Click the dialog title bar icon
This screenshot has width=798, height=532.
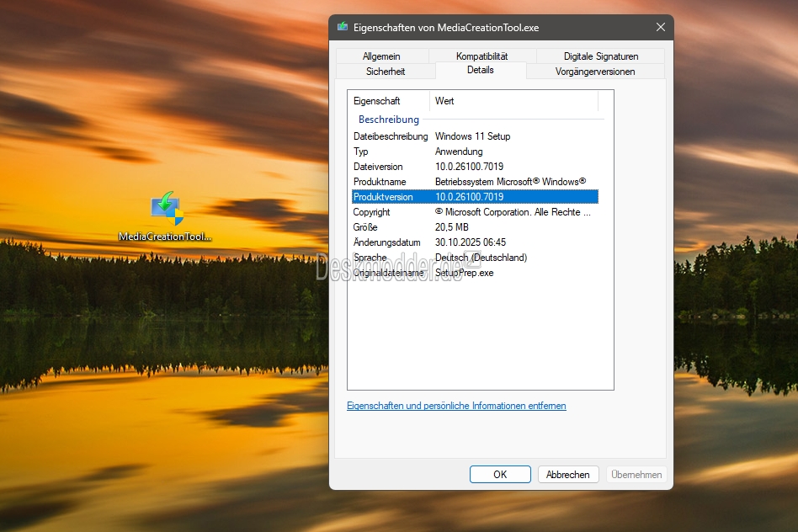pos(343,27)
